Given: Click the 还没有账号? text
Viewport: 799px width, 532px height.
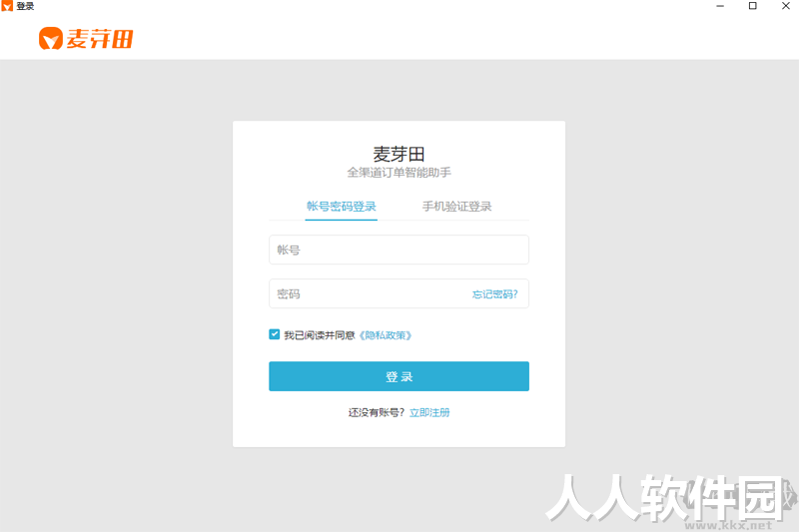Looking at the screenshot, I should 377,412.
